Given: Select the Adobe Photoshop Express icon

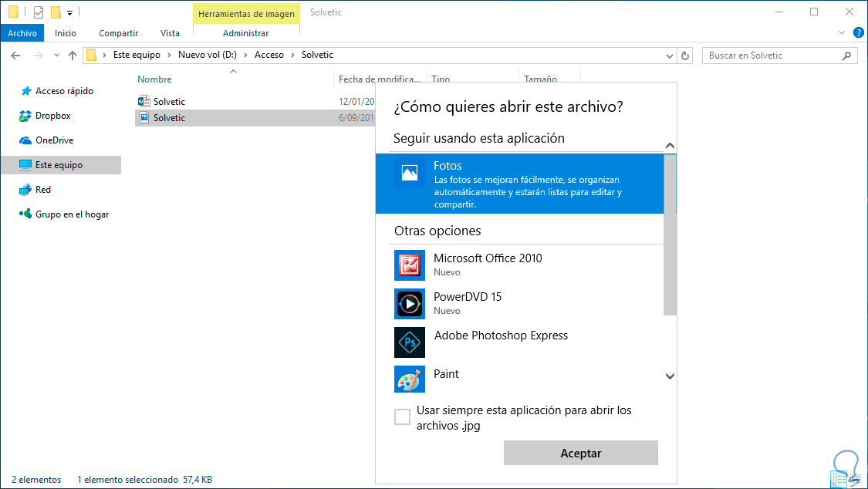Looking at the screenshot, I should (409, 342).
